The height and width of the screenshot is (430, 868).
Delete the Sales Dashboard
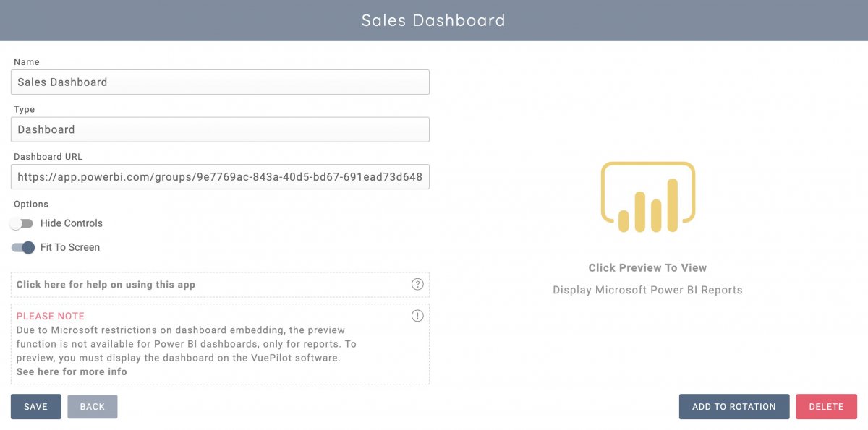(826, 406)
